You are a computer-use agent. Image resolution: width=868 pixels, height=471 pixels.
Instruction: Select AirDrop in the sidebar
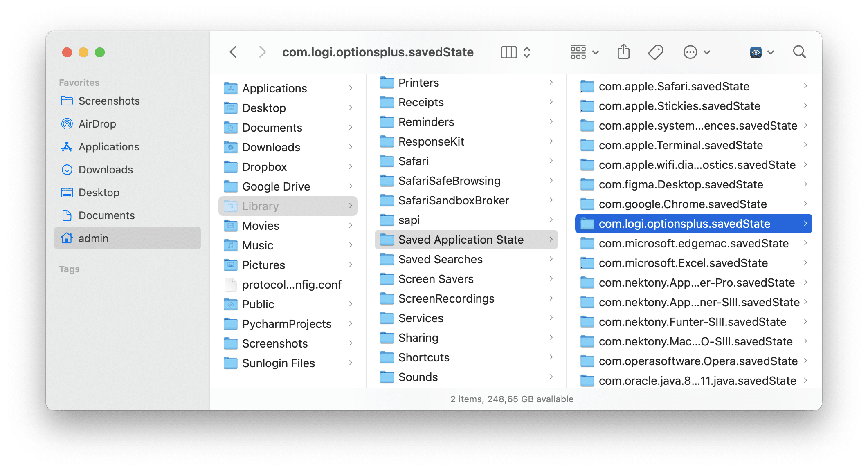[x=128, y=124]
